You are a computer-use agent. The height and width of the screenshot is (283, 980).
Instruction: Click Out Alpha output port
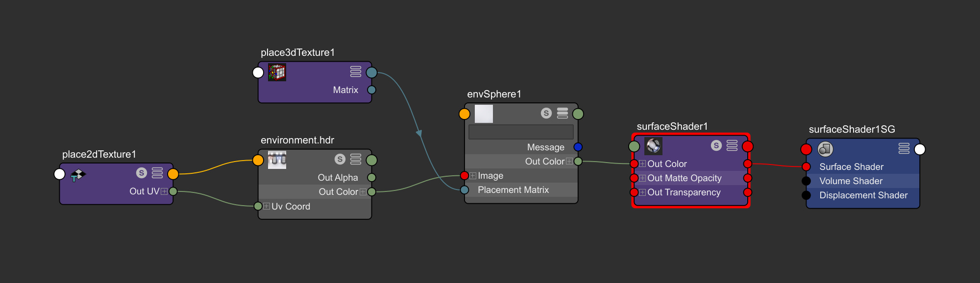click(x=371, y=177)
